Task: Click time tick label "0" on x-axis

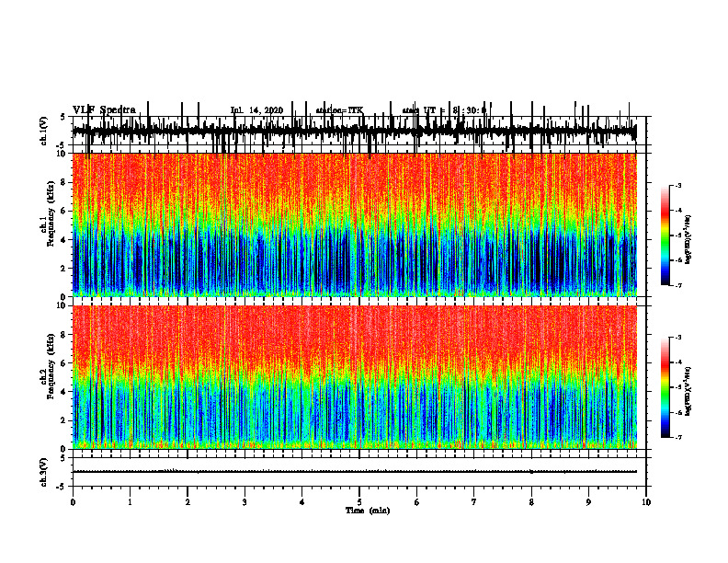Action: pyautogui.click(x=73, y=502)
